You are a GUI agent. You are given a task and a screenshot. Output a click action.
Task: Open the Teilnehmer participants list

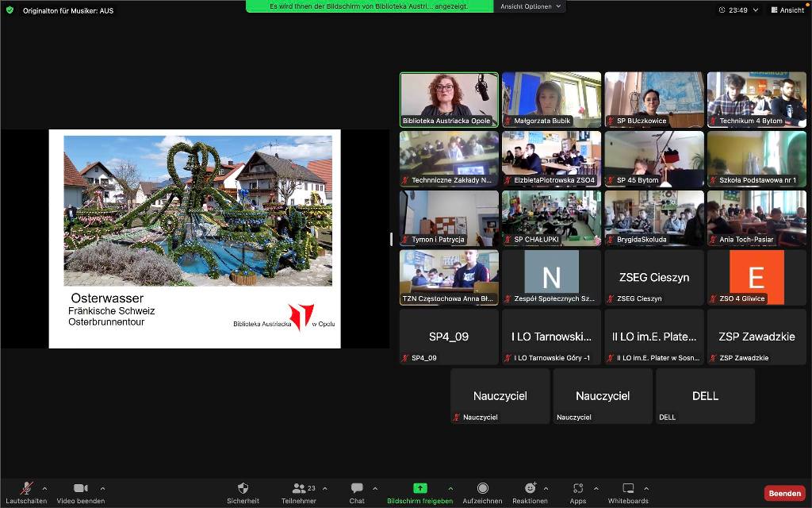point(298,489)
